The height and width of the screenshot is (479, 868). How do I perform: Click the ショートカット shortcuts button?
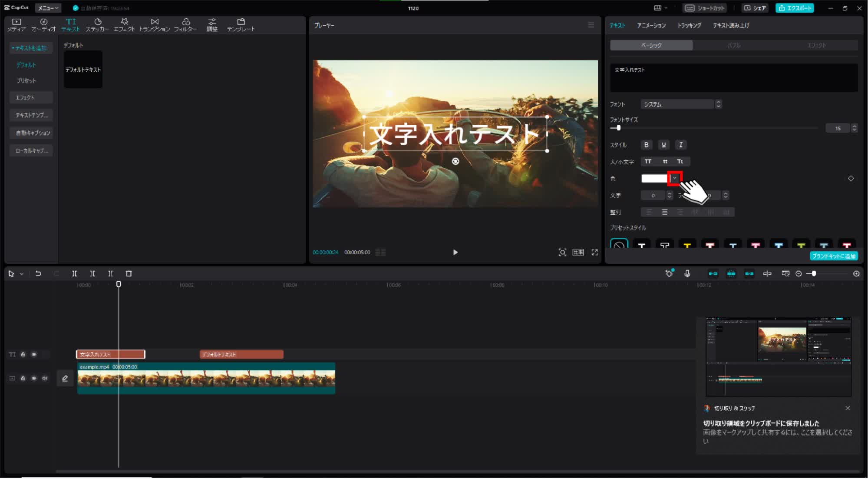tap(705, 8)
